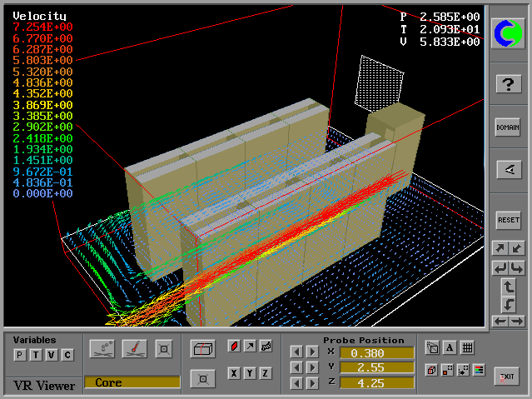This screenshot has height=399, width=532.
Task: Select the T temperature variable
Action: 34,355
